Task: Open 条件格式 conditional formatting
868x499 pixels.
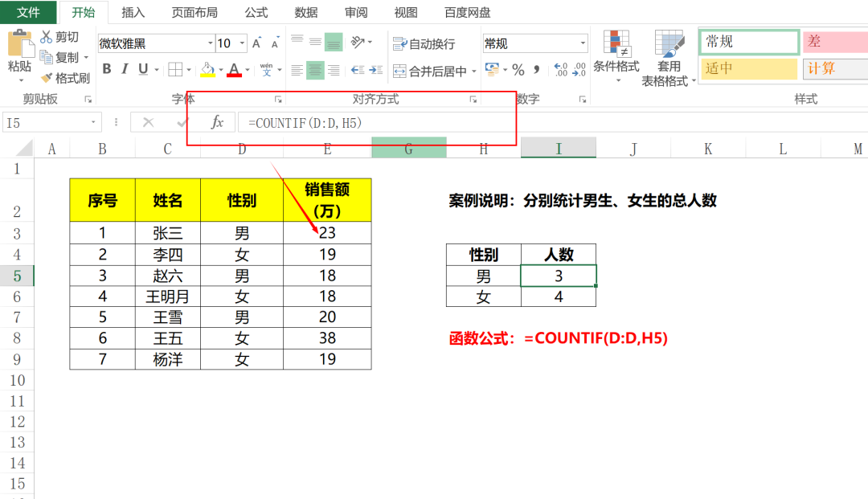Action: [616, 57]
